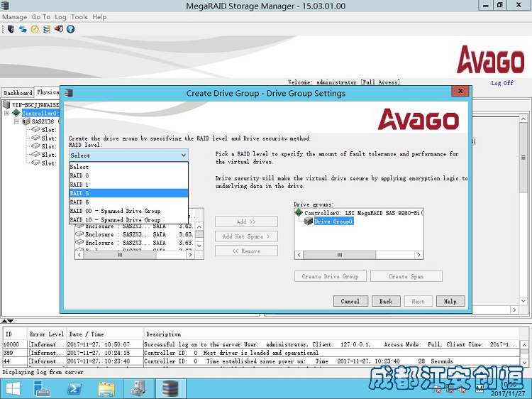Click the log off toolbar icon
Image resolution: width=532 pixels, height=399 pixels.
59,29
